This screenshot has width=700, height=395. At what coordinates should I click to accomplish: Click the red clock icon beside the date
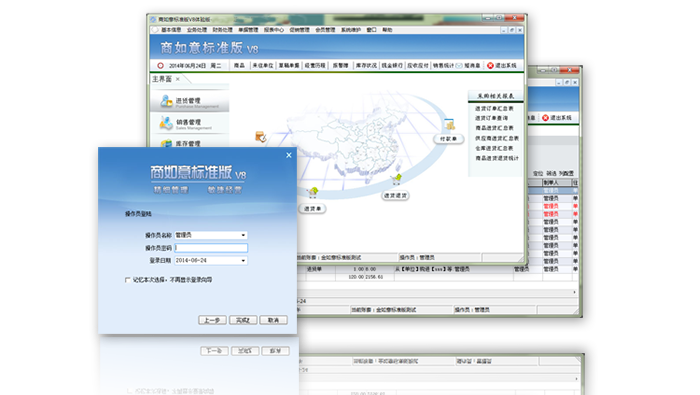coord(160,66)
